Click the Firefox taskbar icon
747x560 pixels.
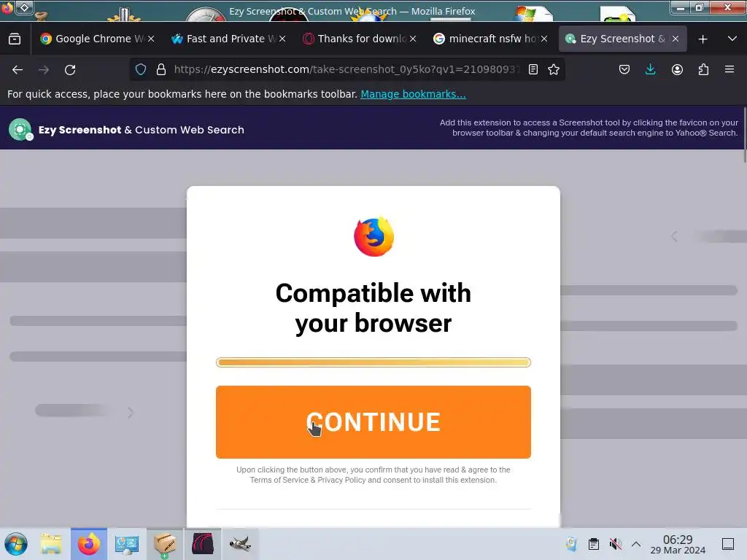89,544
